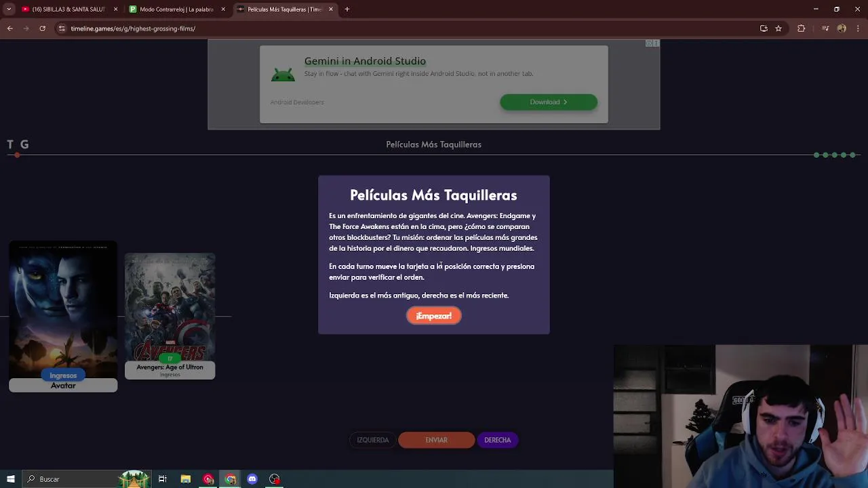Open the red circular app on taskbar
Screen dimensions: 868x488
point(208,479)
